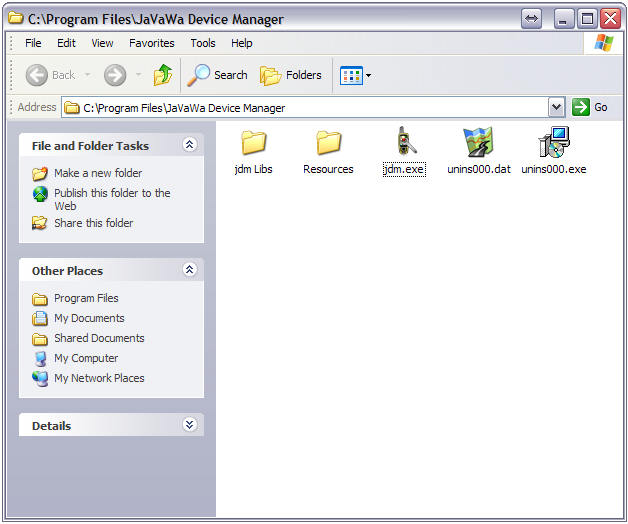Expand the Details panel
This screenshot has width=628, height=524.
(x=190, y=425)
